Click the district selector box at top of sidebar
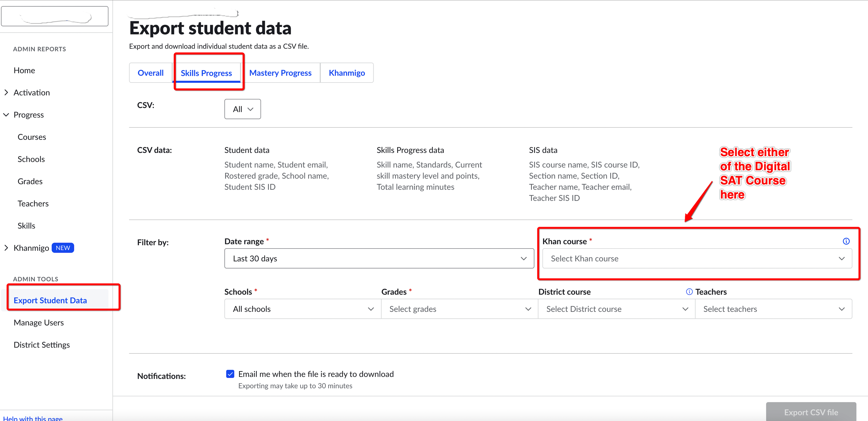This screenshot has height=421, width=868. [x=54, y=16]
